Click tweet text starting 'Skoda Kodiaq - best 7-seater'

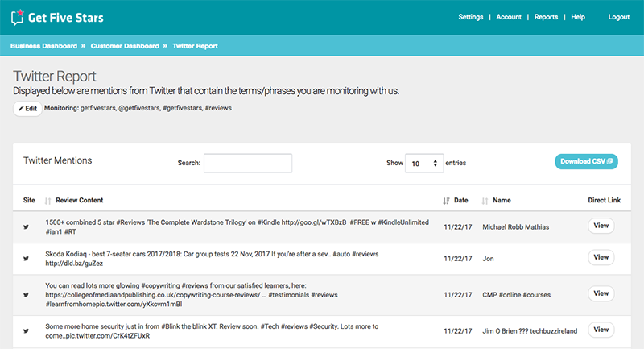[x=212, y=259]
